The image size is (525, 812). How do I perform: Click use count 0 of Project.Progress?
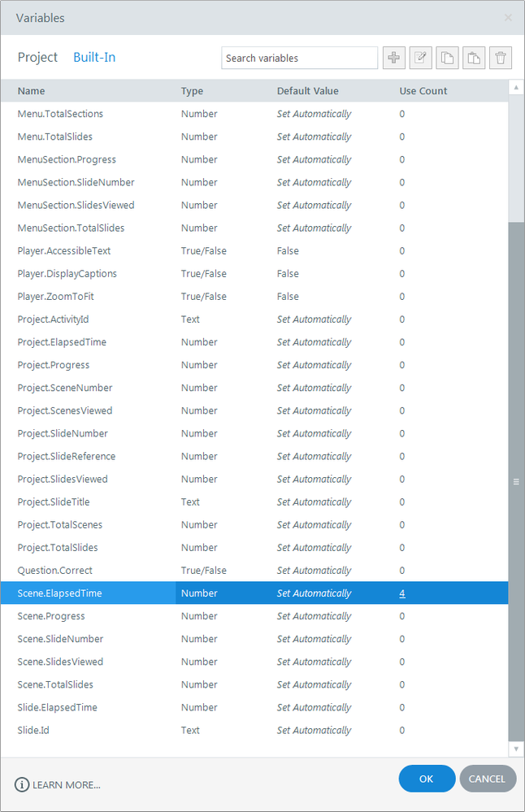pos(401,365)
